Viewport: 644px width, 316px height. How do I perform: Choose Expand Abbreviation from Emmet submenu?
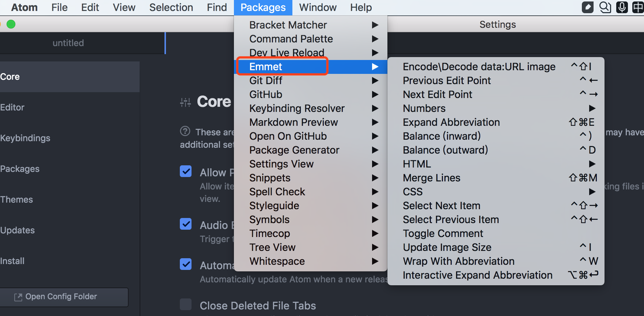(x=451, y=122)
